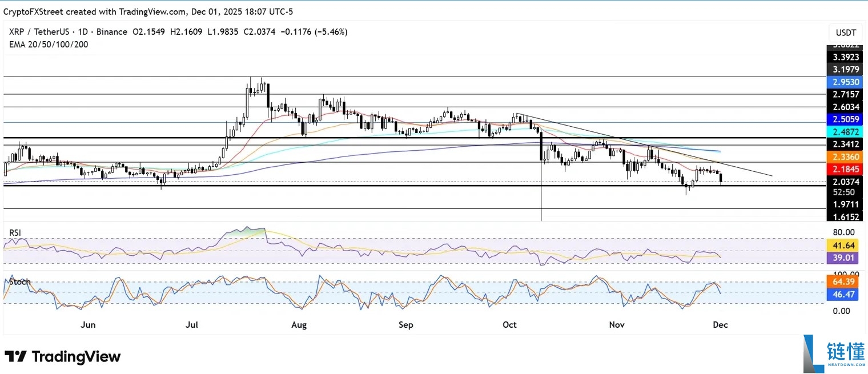Select the Stoch pane label
868x374 pixels.
19,281
